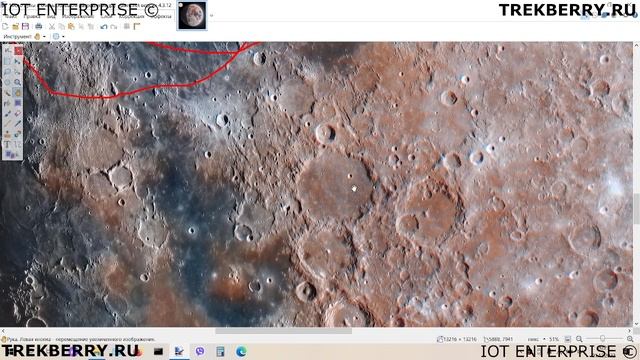This screenshot has width=640, height=360.
Task: Select the Rectangle Select tool
Action: click(x=8, y=61)
